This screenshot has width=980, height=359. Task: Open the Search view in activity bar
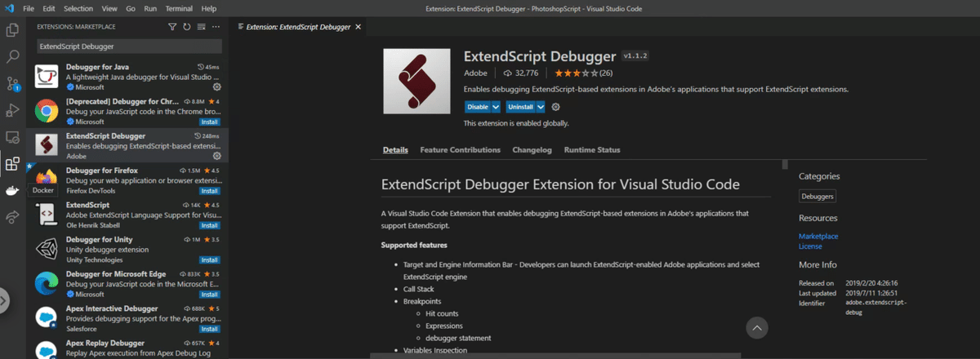click(12, 57)
